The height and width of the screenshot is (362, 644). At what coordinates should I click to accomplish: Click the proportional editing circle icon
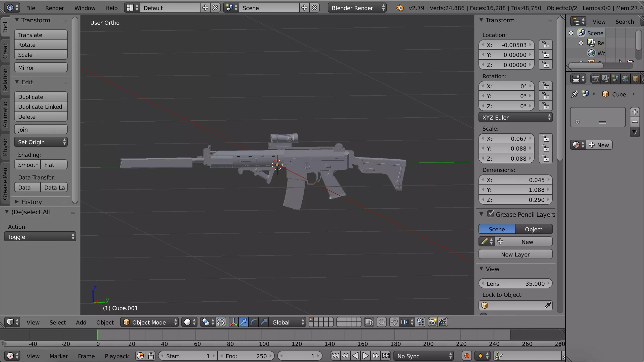(382, 322)
